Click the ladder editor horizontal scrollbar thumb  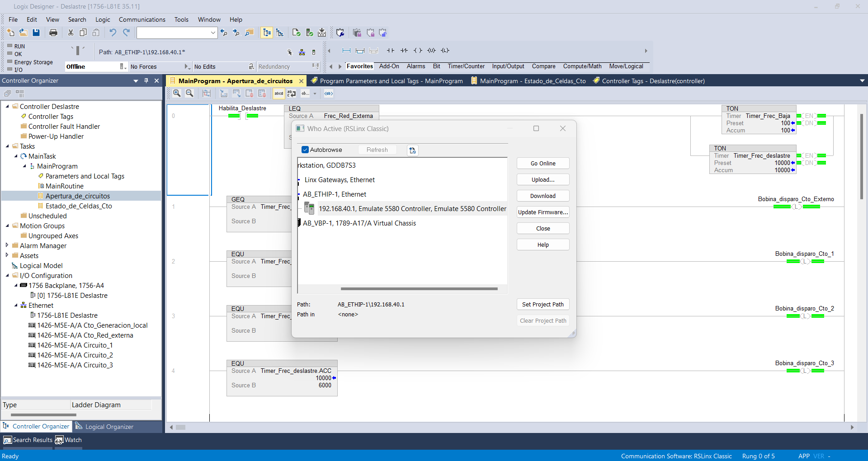click(x=181, y=427)
